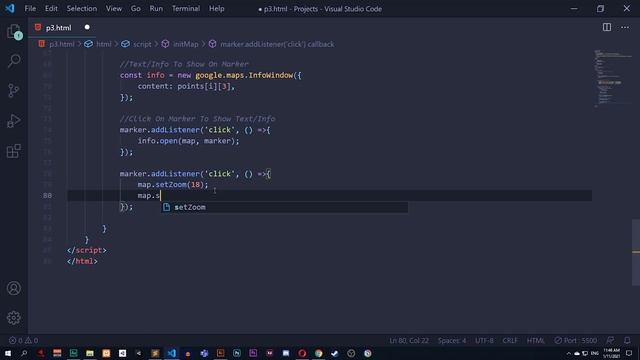
Task: Open the Accounts menu icon
Action: click(x=14, y=288)
